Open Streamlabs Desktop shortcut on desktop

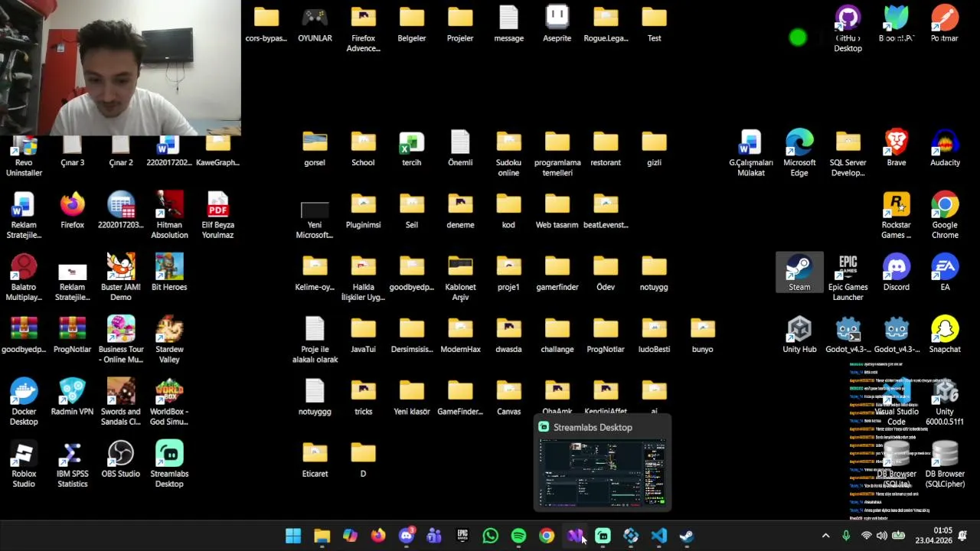169,464
